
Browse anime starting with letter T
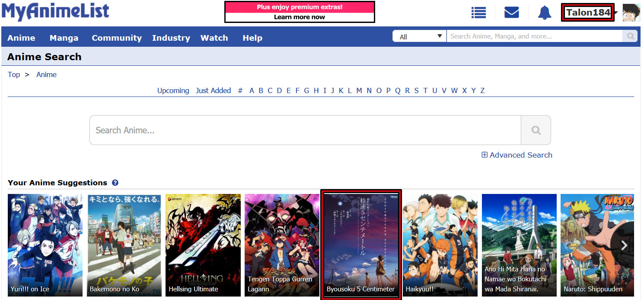coord(425,90)
